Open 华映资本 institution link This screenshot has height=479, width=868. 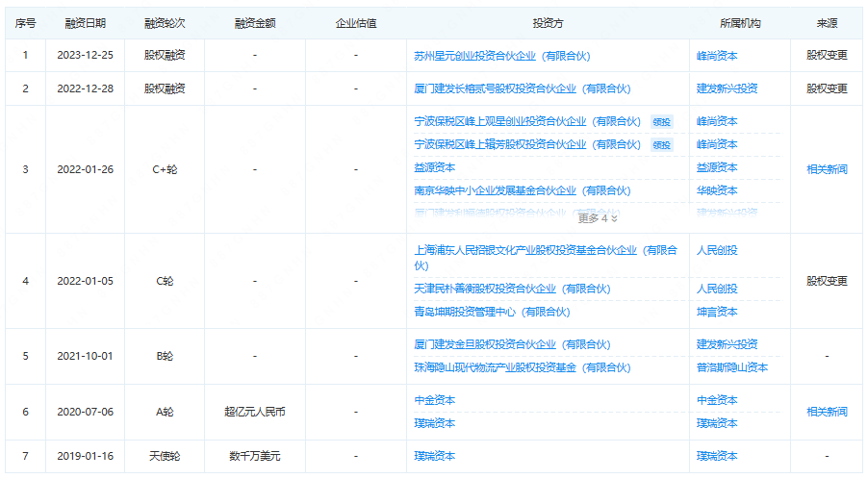point(717,190)
